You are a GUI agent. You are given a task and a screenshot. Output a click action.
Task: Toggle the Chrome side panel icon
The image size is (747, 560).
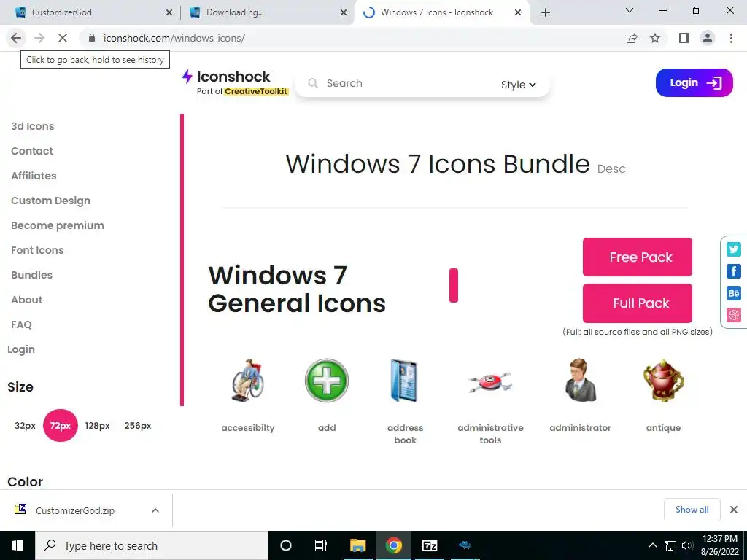tap(684, 38)
